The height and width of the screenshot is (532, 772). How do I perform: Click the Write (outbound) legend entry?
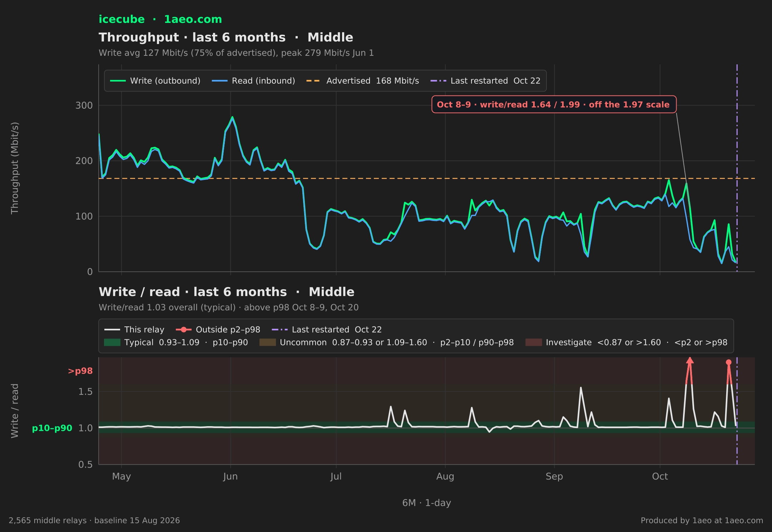click(155, 81)
